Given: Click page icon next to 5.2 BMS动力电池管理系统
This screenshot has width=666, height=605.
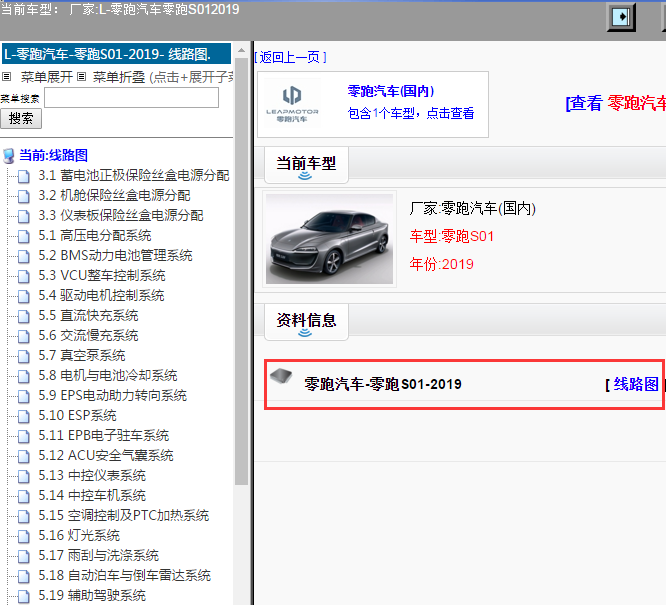Looking at the screenshot, I should coord(24,256).
